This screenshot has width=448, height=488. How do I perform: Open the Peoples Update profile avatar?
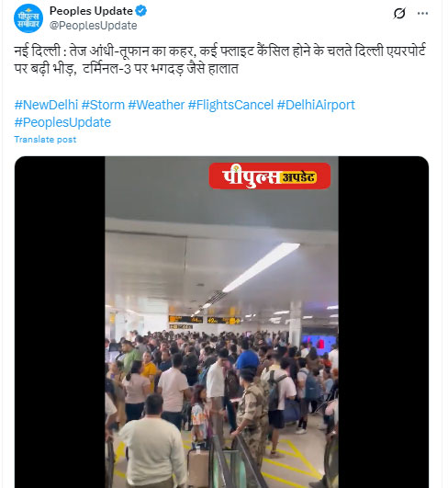[28, 18]
